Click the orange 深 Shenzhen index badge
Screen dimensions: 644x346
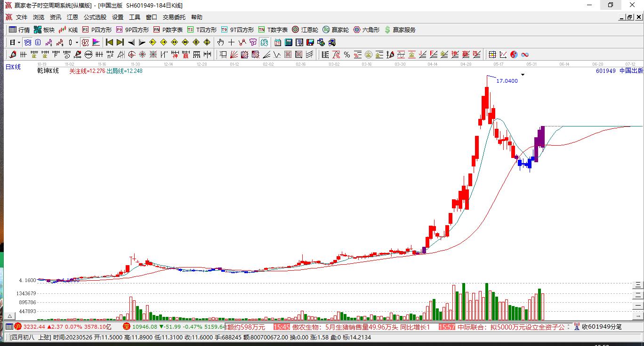point(126,327)
